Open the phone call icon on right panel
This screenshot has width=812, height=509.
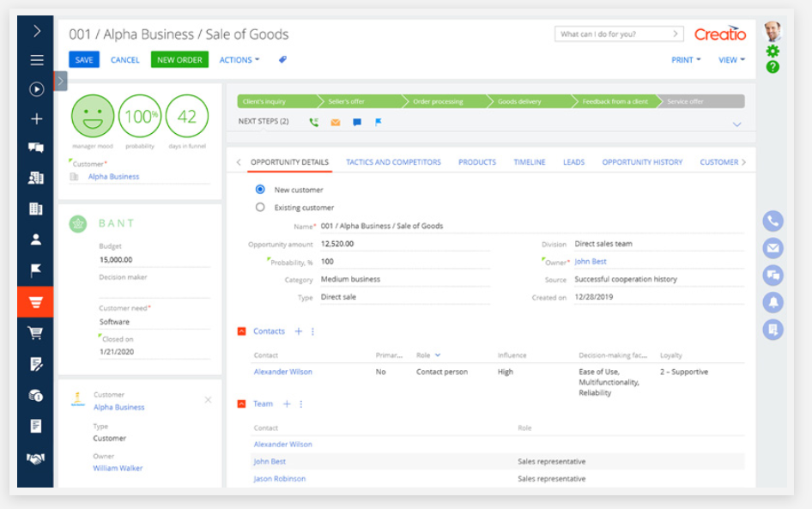coord(772,221)
